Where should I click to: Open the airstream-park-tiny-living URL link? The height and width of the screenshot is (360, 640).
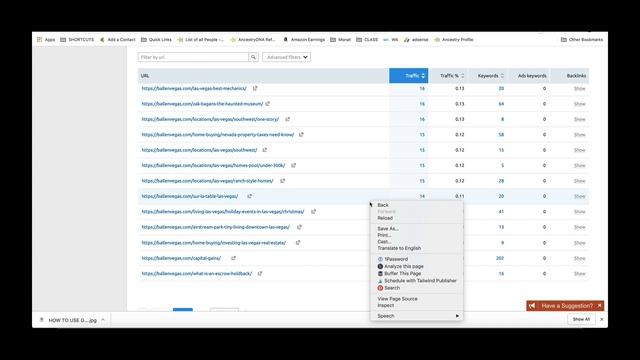[216, 227]
